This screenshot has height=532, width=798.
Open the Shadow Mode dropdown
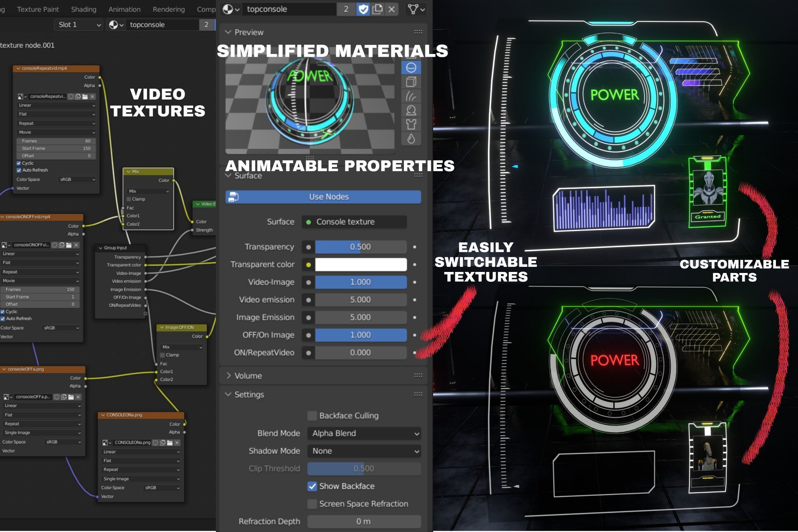[364, 451]
